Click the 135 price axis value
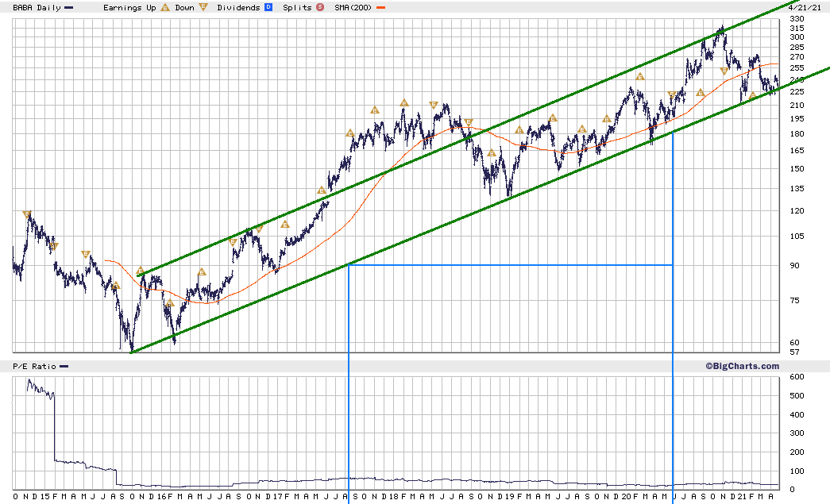This screenshot has width=830, height=504. click(x=797, y=188)
